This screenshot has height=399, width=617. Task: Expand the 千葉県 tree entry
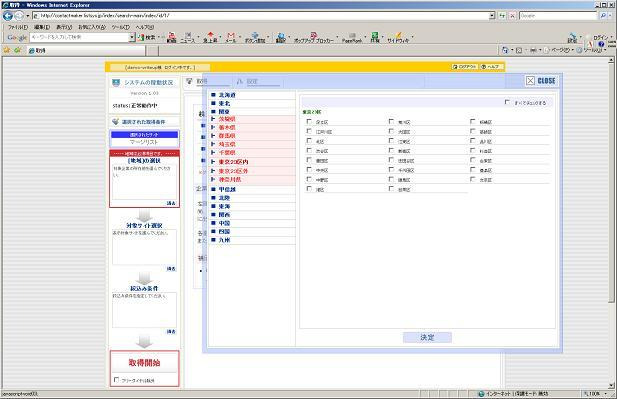pyautogui.click(x=227, y=153)
